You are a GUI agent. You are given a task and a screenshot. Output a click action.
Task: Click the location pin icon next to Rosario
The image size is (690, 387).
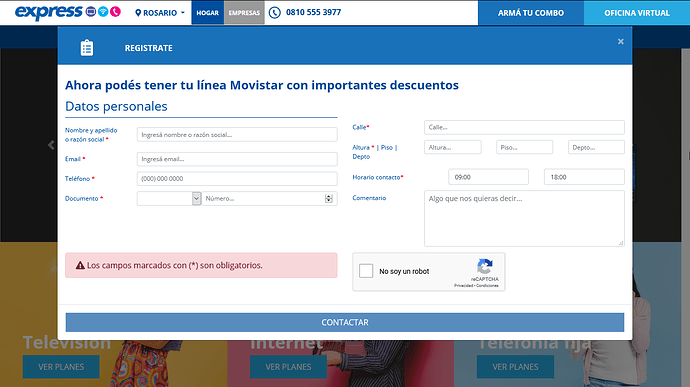click(138, 13)
